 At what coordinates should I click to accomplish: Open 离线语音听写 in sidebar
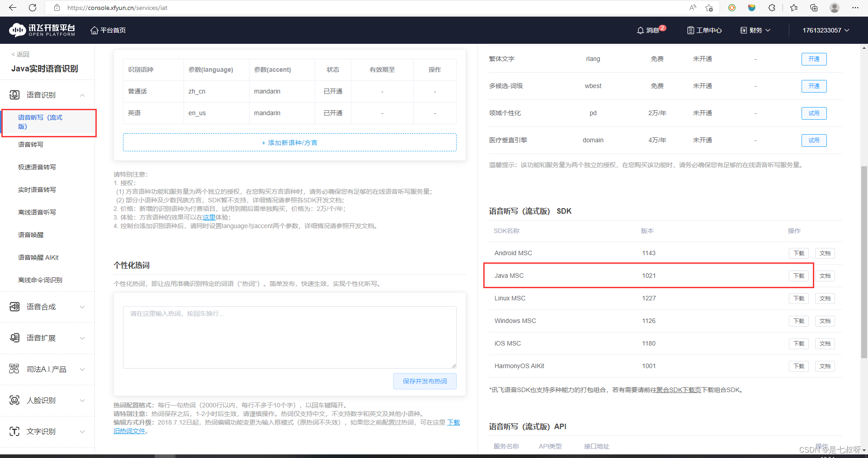(x=37, y=212)
